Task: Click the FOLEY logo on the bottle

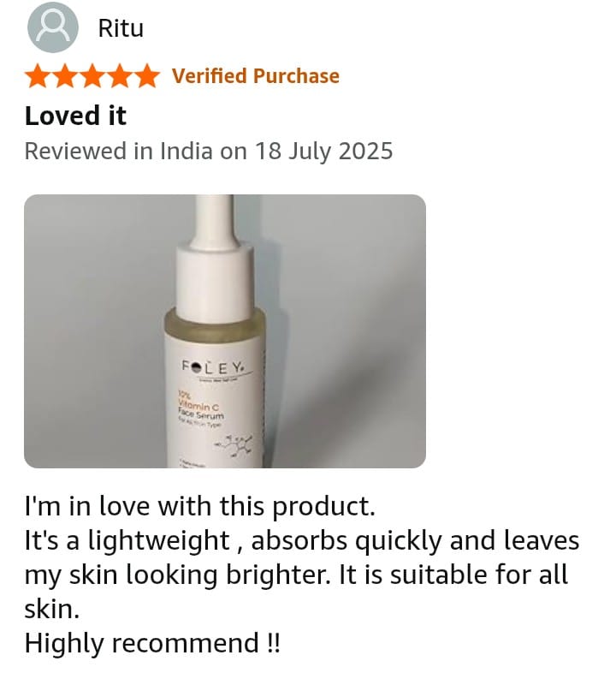Action: coord(213,367)
